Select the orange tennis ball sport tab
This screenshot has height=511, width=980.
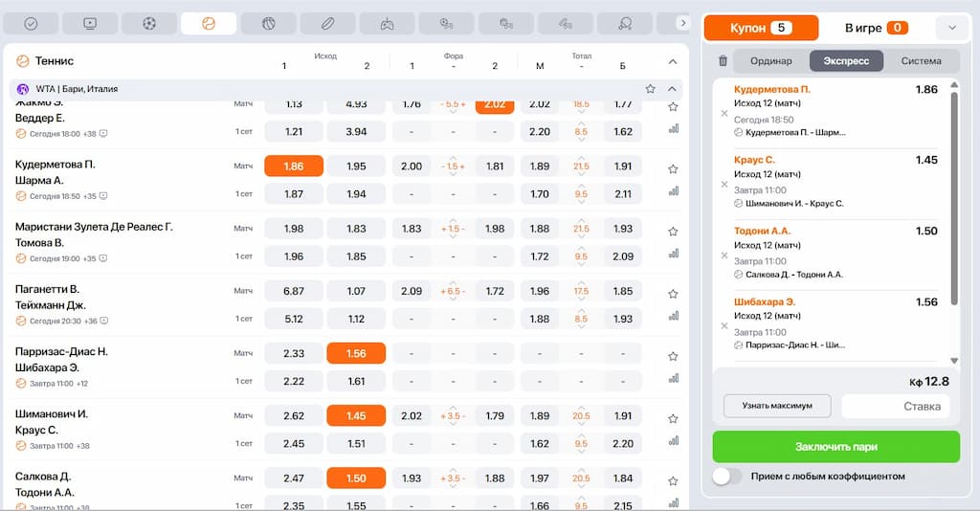209,24
